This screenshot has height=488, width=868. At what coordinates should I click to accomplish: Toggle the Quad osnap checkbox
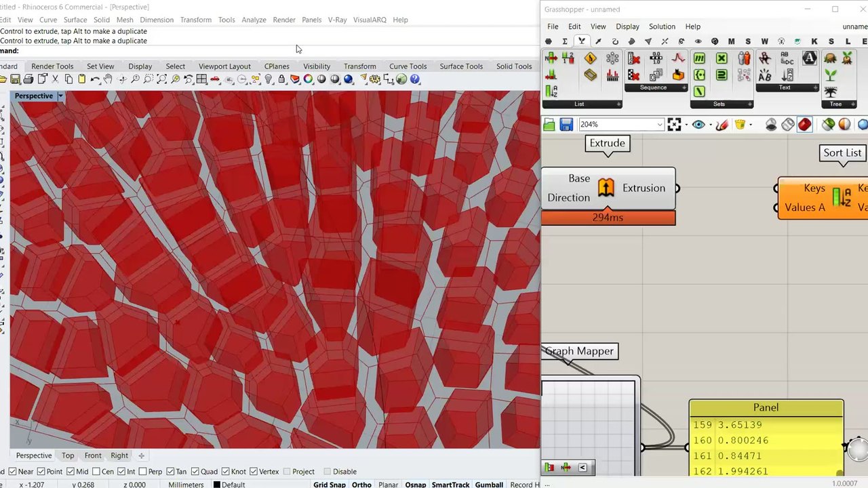(x=195, y=472)
